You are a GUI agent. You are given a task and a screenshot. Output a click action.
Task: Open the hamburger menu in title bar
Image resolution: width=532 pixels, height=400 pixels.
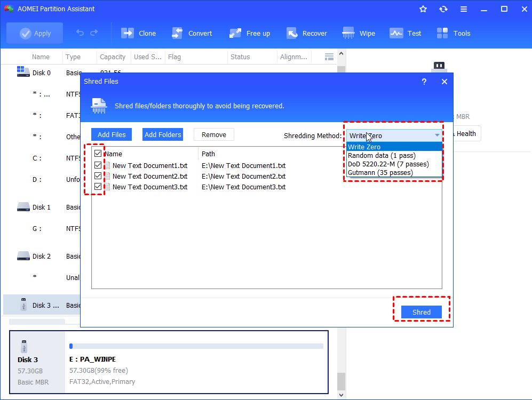[464, 9]
